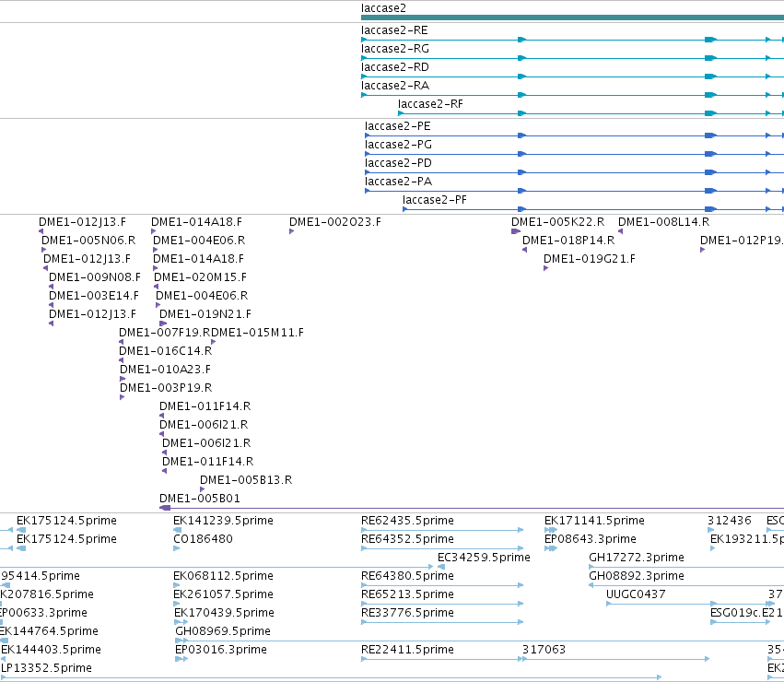The width and height of the screenshot is (784, 682).
Task: Select EST EK261057.5prime label
Action: click(223, 595)
